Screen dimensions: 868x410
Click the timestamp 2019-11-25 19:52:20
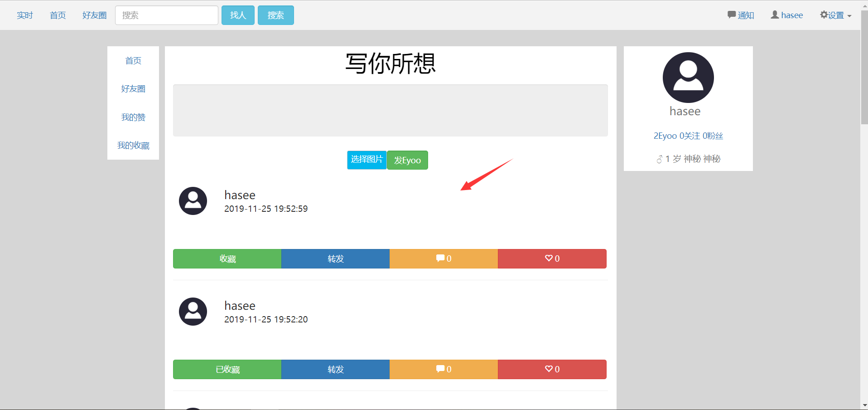pyautogui.click(x=266, y=319)
